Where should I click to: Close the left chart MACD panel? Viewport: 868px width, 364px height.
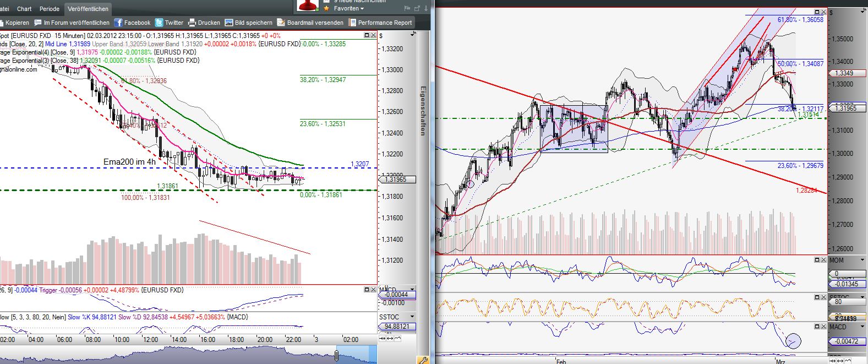pyautogui.click(x=373, y=290)
